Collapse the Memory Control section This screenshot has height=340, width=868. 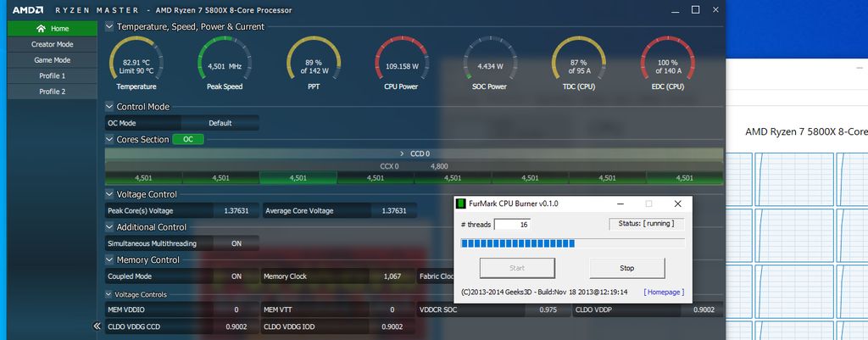click(109, 259)
